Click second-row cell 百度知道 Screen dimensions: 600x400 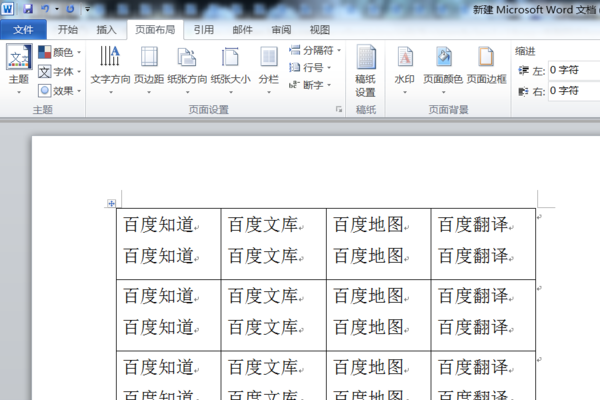(x=169, y=315)
